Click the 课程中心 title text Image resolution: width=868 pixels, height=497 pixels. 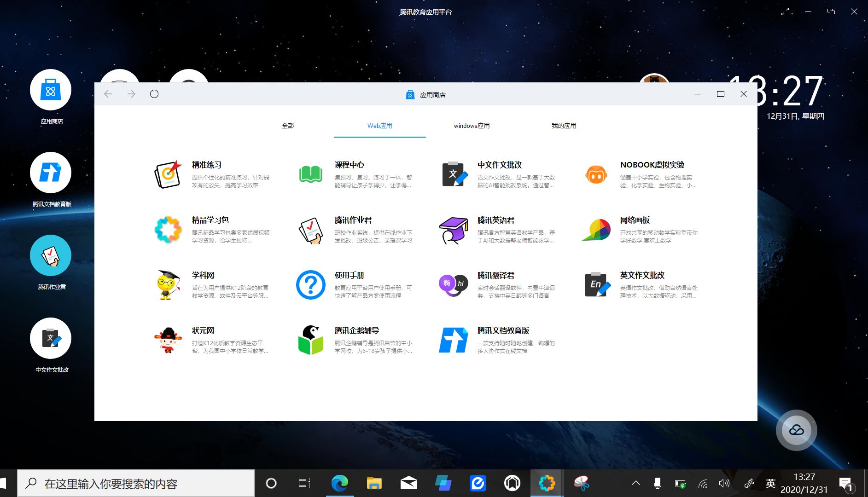[x=350, y=165]
